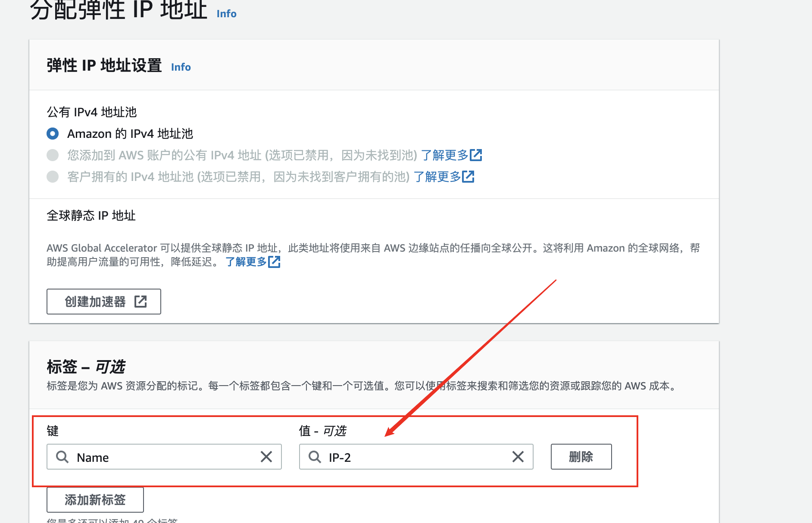Click the 删除 button to remove tag
The height and width of the screenshot is (523, 812).
click(581, 457)
